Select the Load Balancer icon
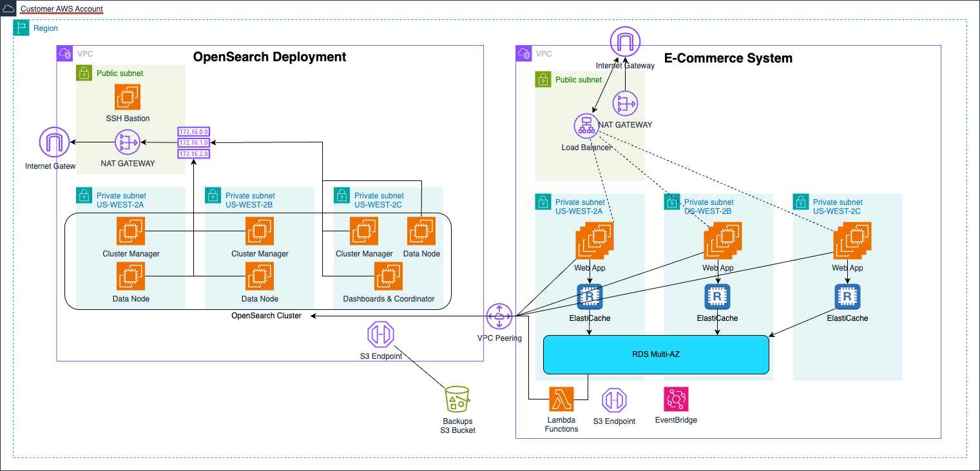980x471 pixels. (586, 128)
